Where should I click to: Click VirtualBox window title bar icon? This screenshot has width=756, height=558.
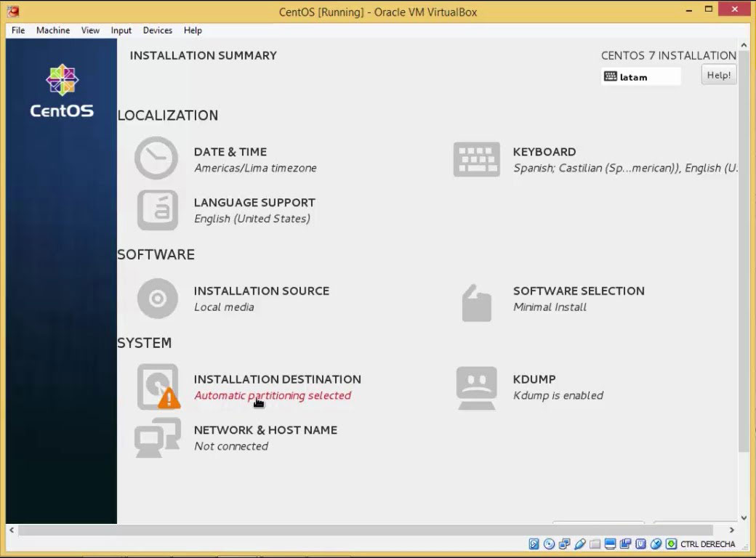[13, 11]
